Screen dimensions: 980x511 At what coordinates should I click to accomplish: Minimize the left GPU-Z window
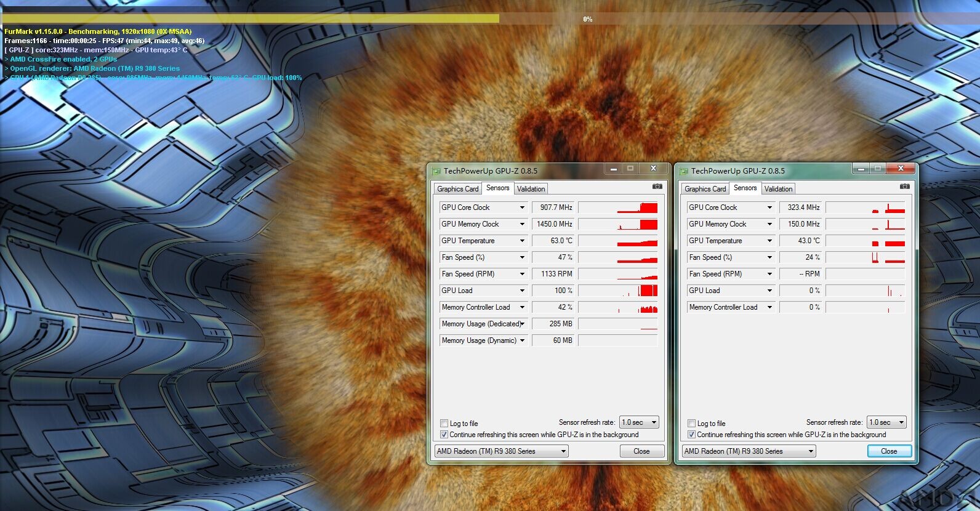tap(614, 169)
